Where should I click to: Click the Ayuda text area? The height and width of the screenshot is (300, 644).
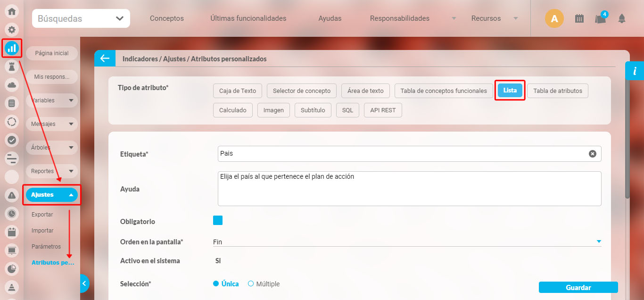pos(409,189)
